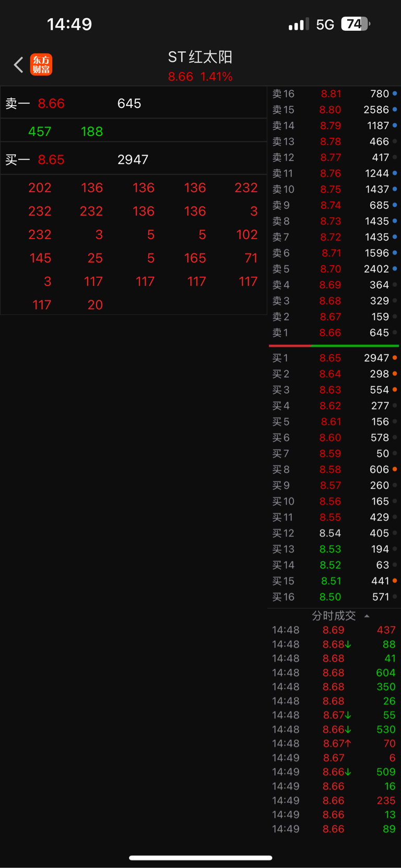Tap the blue dot beside 卖15 2586
The height and width of the screenshot is (868, 401).
[x=395, y=110]
